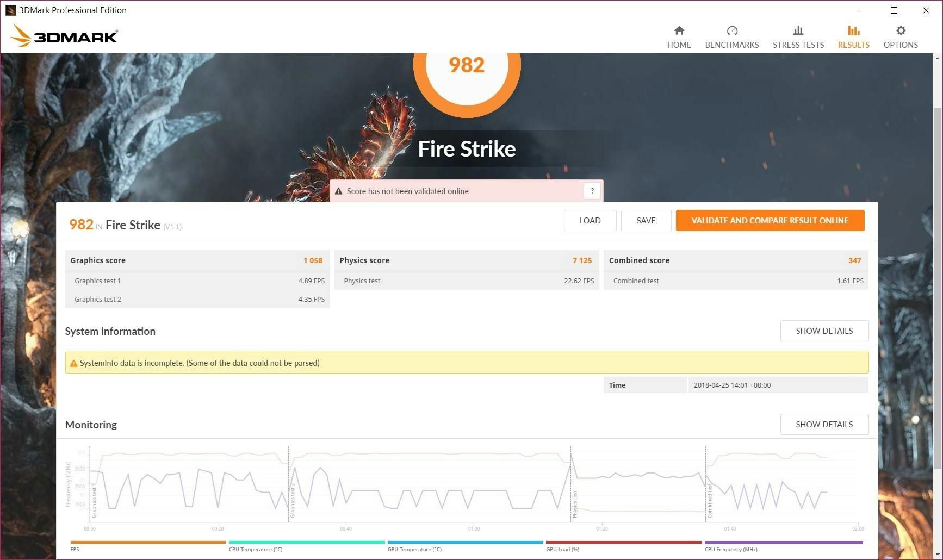943x560 pixels.
Task: Click the SystemInfo incomplete warning icon
Action: pos(73,363)
